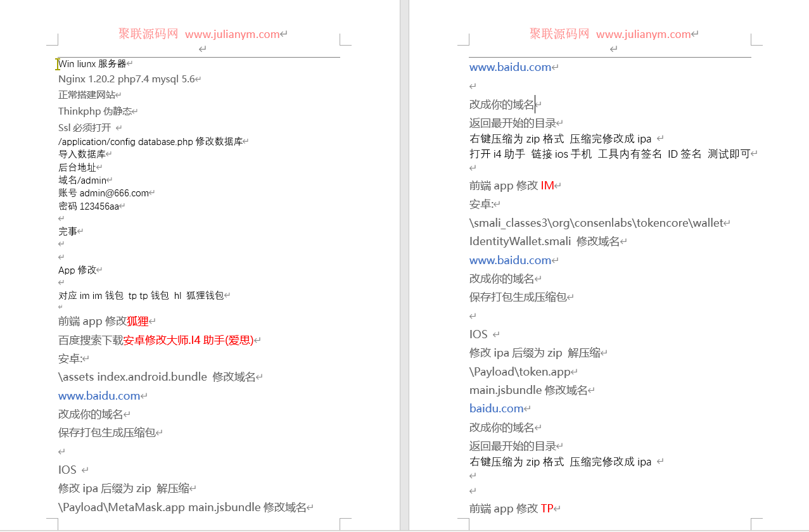The image size is (809, 532).
Task: Click the heading '前端 app 修改狐狸'
Action: point(103,321)
